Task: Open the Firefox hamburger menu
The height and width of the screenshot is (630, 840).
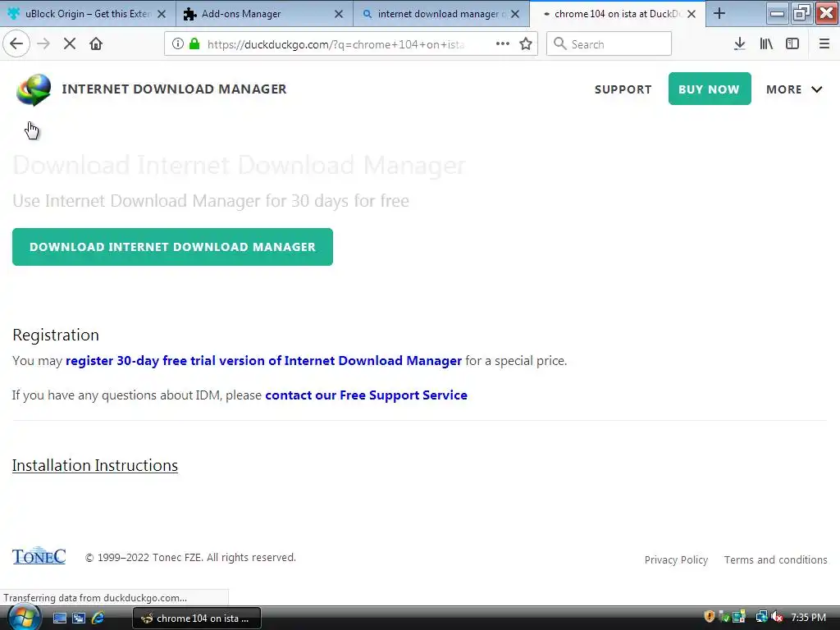Action: pos(824,43)
